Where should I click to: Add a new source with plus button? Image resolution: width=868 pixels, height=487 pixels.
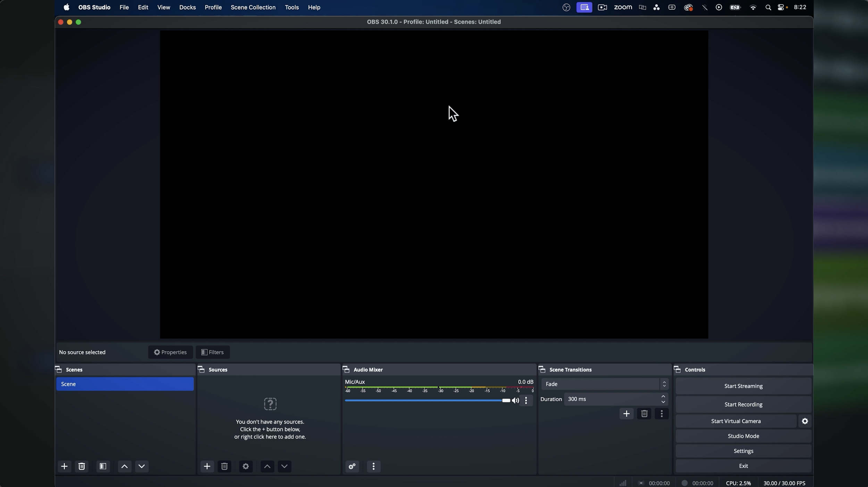click(207, 467)
